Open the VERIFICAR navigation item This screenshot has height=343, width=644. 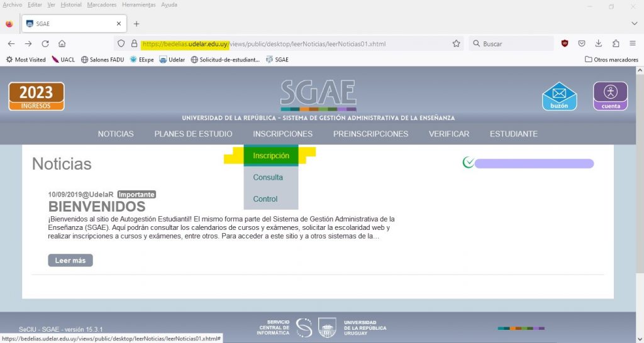449,134
